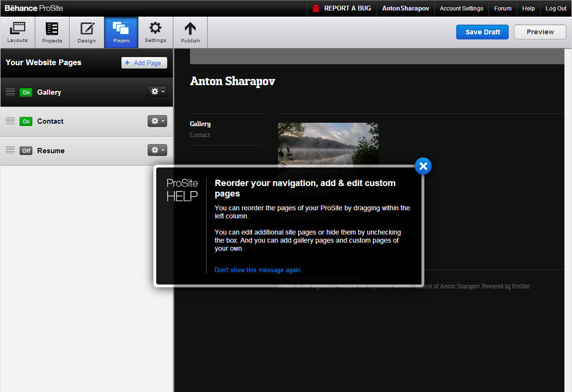
Task: Open the Resume page gear dropdown
Action: point(157,150)
